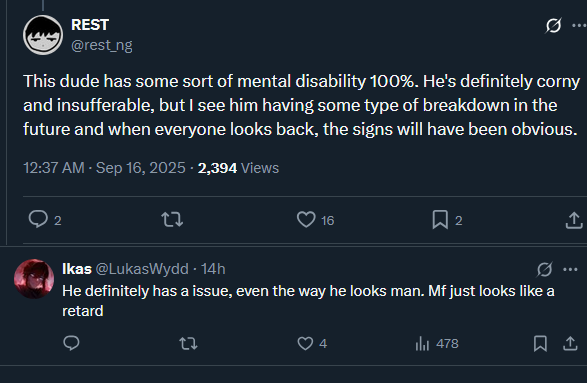Image resolution: width=587 pixels, height=383 pixels.
Task: Open REST's profile avatar
Action: click(43, 35)
